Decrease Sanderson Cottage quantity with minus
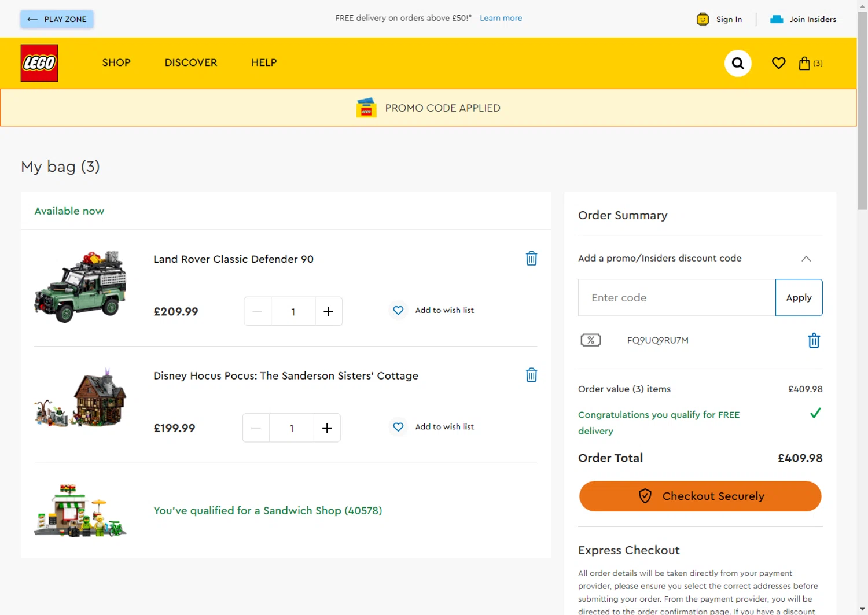 pyautogui.click(x=256, y=428)
